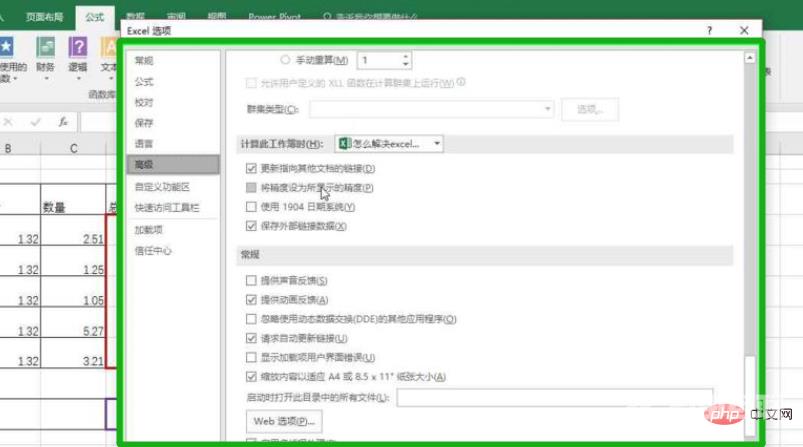Click the formula bar enter checkmark icon
803x447 pixels.
tap(35, 121)
